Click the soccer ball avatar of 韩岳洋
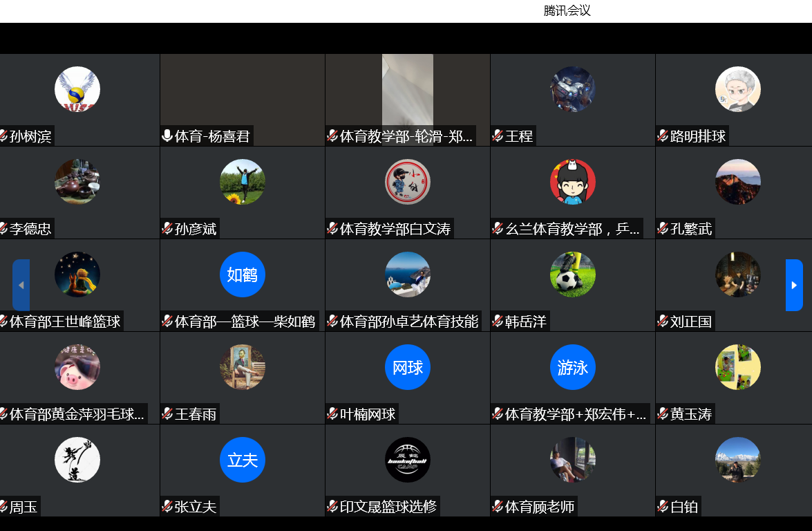The image size is (812, 531). tap(572, 274)
